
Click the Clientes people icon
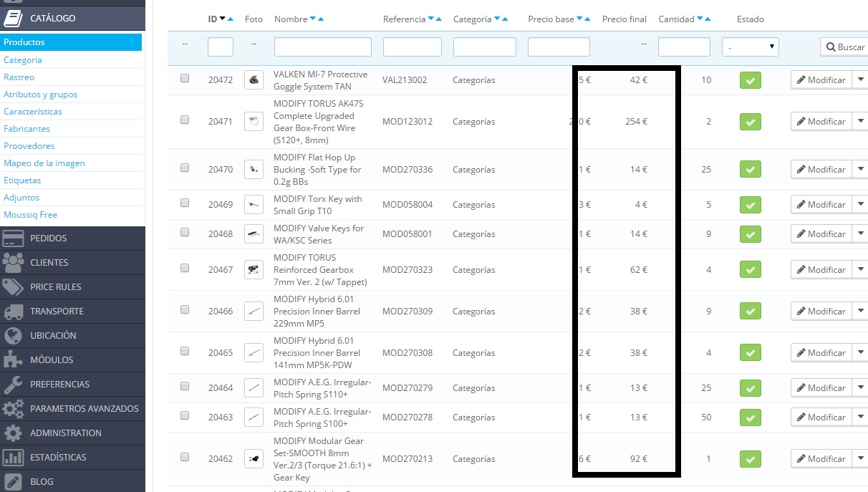14,263
